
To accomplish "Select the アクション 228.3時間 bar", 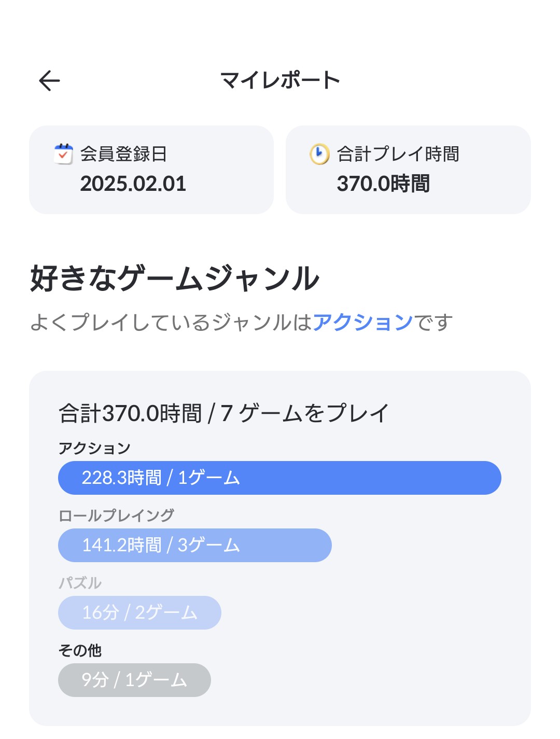I will click(x=279, y=478).
